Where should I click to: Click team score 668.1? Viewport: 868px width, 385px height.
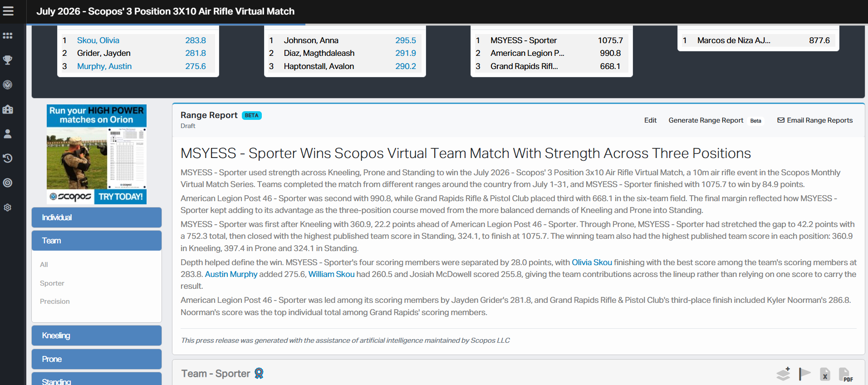click(610, 66)
